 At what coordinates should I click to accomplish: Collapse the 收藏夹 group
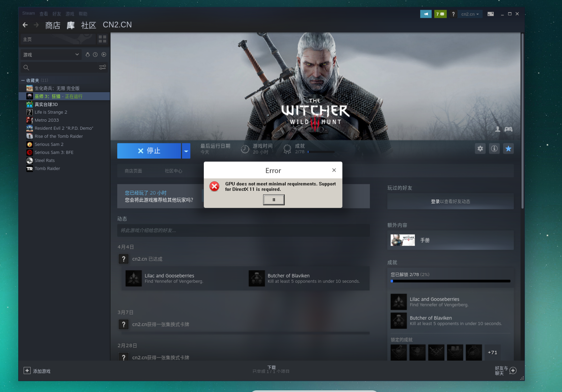pos(23,81)
